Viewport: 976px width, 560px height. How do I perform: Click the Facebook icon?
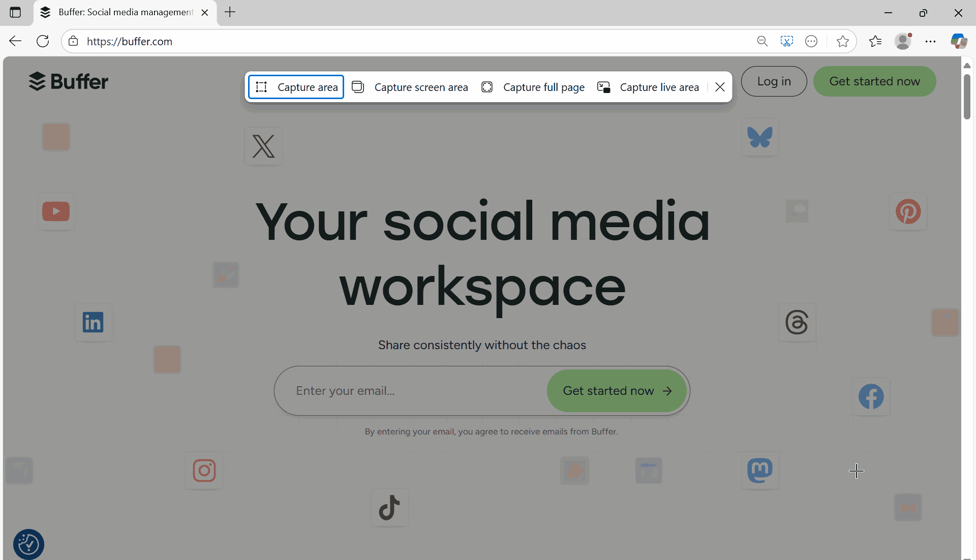871,396
